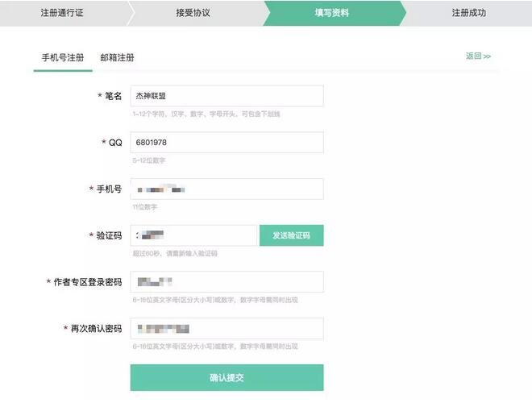The height and width of the screenshot is (403, 532).
Task: Switch to the 邮箱注册 tab
Action: [117, 58]
